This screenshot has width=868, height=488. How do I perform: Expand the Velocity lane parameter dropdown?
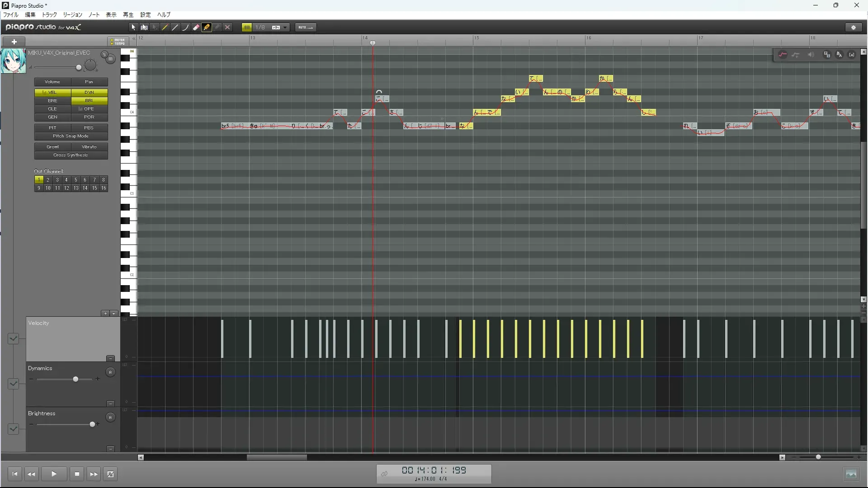click(x=13, y=338)
